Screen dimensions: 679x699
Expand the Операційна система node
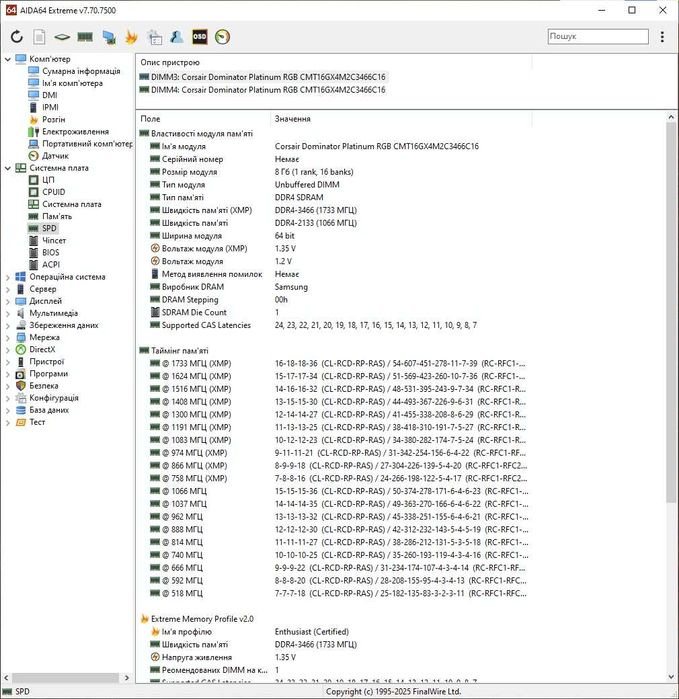(8, 277)
